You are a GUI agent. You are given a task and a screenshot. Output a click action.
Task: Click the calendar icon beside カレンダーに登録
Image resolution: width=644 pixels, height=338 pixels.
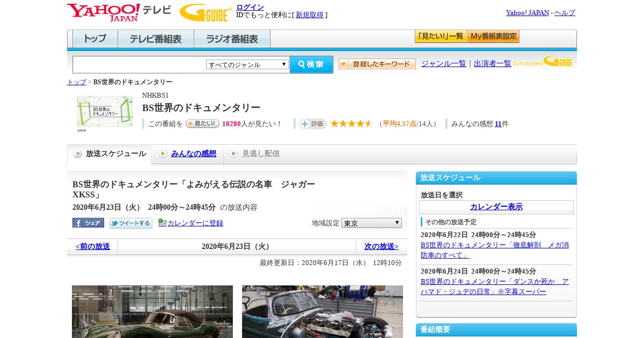(162, 223)
